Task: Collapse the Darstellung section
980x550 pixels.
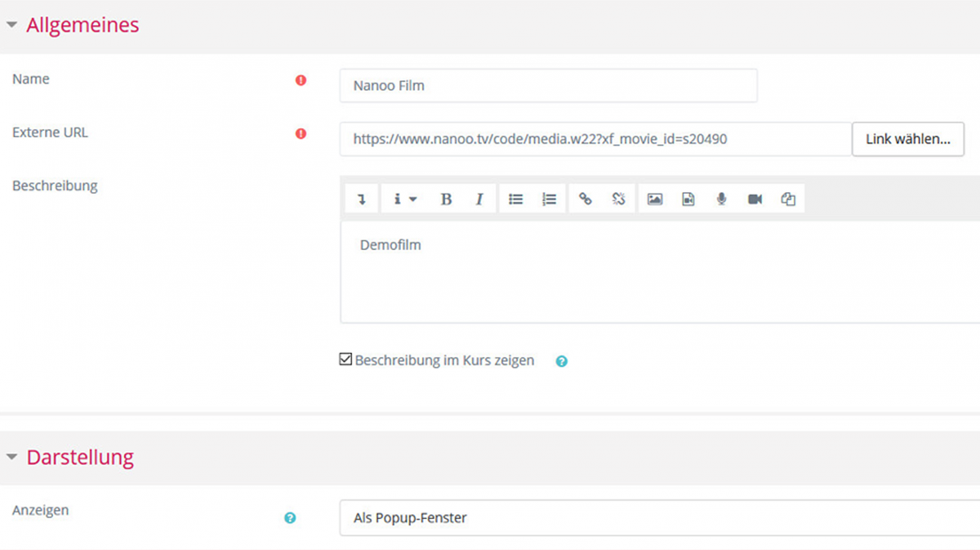Action: point(11,457)
